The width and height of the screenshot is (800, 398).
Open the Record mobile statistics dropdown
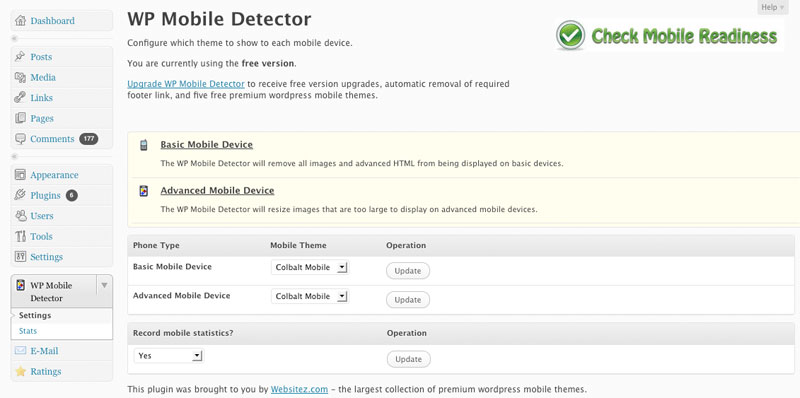(x=168, y=356)
